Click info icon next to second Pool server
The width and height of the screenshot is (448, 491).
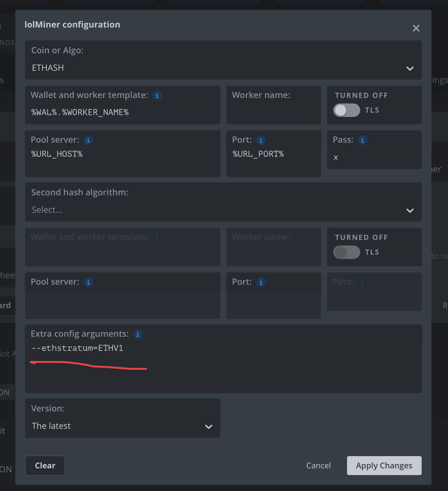[x=88, y=282]
